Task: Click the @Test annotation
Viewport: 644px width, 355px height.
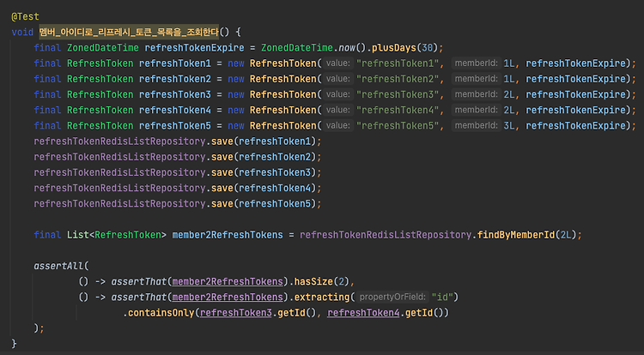Action: (25, 17)
